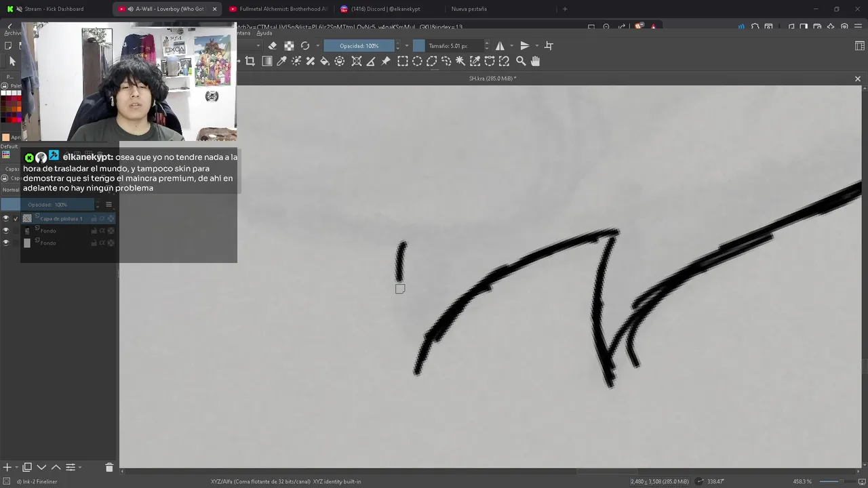Click the reload brush preset icon
The width and height of the screenshot is (868, 488).
305,45
